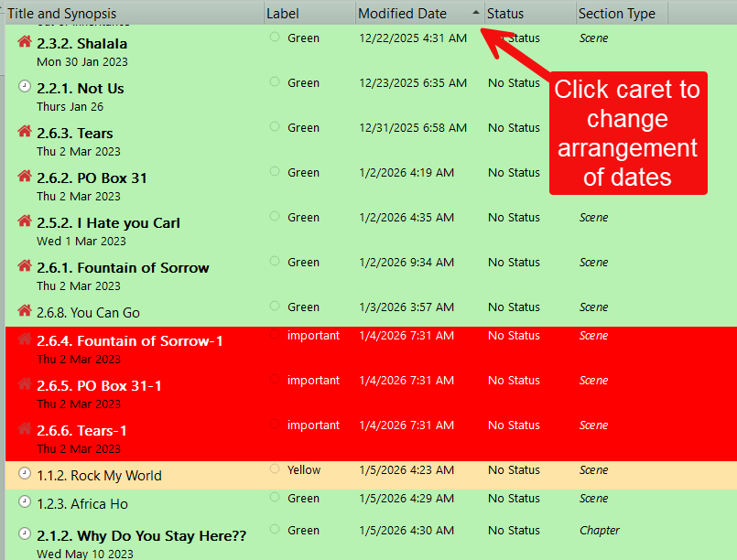Select the 2.6.4. Fountain of Sorrow-1 row title
This screenshot has width=737, height=560.
pyautogui.click(x=130, y=341)
